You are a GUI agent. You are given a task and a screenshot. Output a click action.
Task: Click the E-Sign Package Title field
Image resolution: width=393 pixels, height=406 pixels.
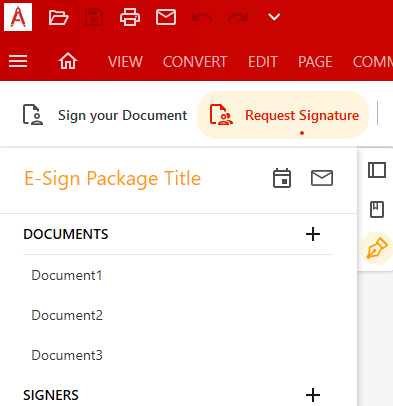tap(113, 178)
